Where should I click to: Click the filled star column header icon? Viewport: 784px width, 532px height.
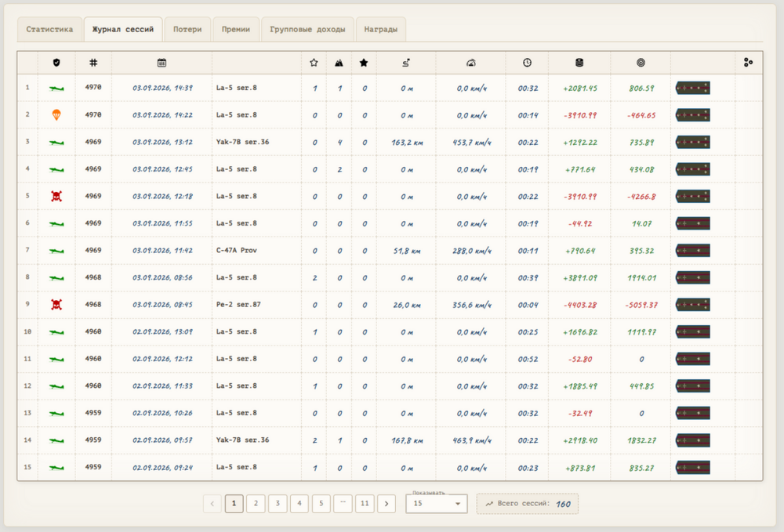click(x=364, y=63)
